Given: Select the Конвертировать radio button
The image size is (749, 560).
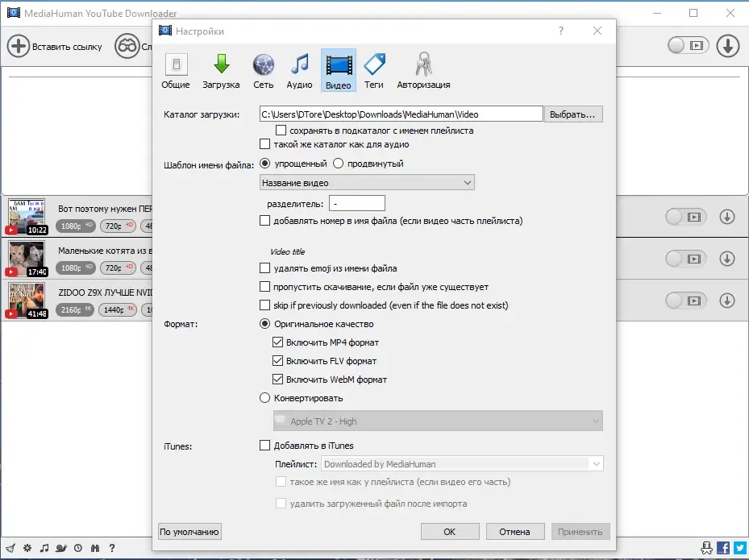Looking at the screenshot, I should click(x=264, y=398).
